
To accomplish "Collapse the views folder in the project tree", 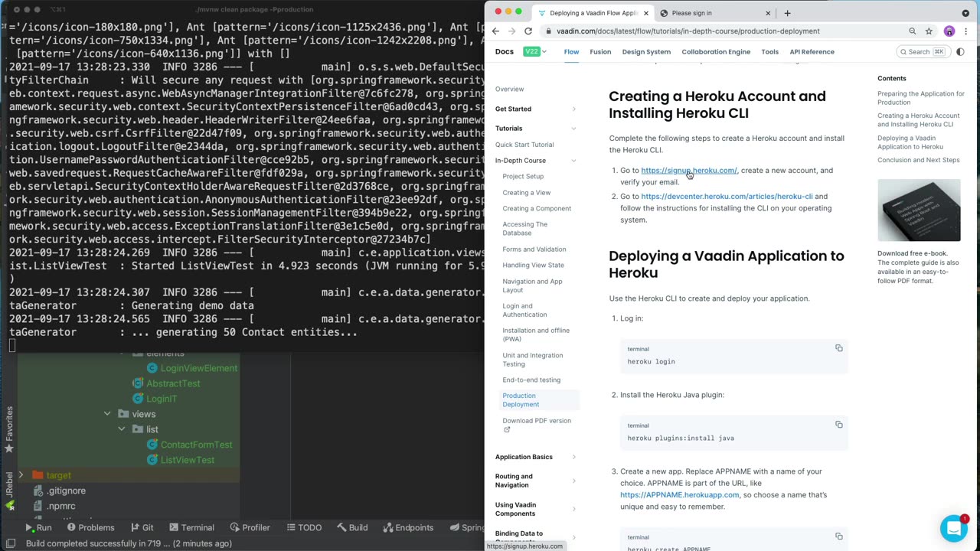I will [x=107, y=414].
